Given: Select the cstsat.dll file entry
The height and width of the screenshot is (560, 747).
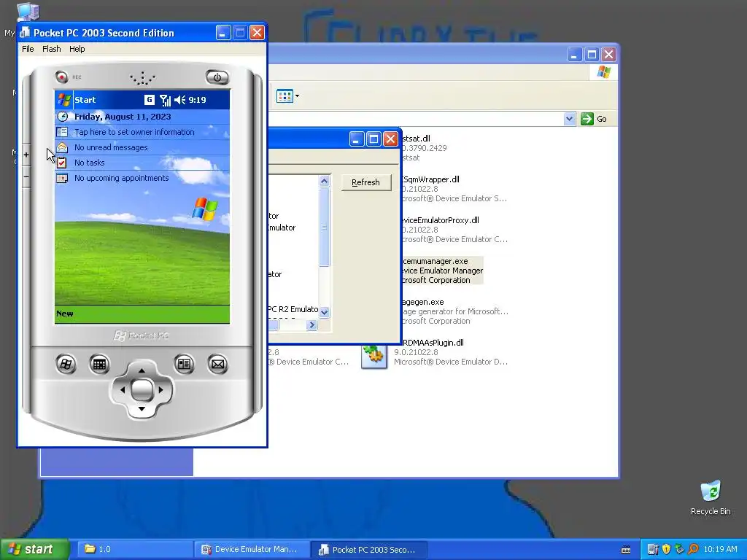Looking at the screenshot, I should (424, 148).
